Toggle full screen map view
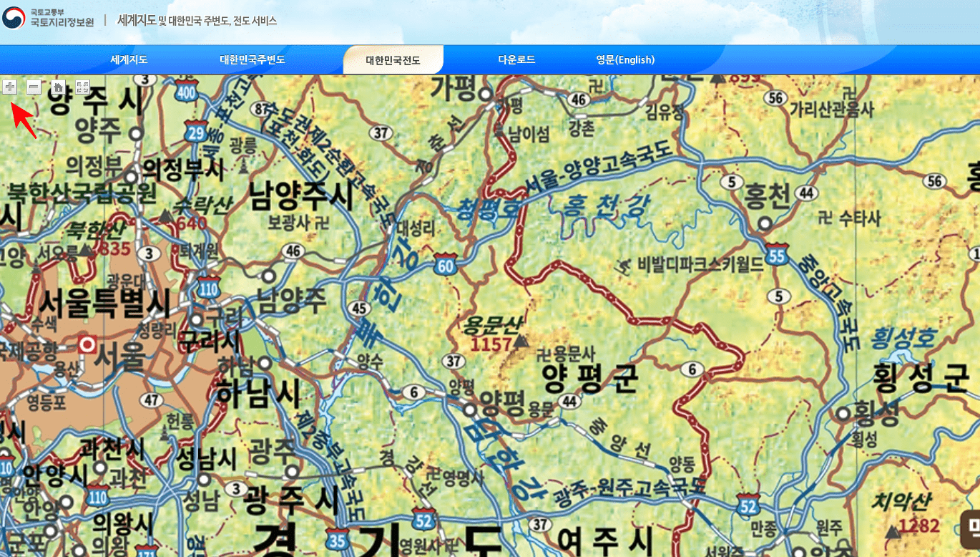The height and width of the screenshot is (557, 980). pyautogui.click(x=82, y=87)
